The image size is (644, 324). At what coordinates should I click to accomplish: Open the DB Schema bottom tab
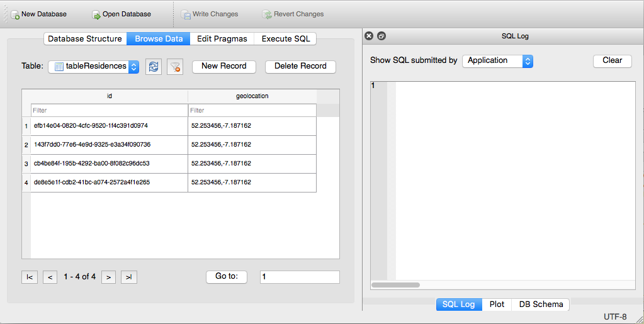point(541,304)
